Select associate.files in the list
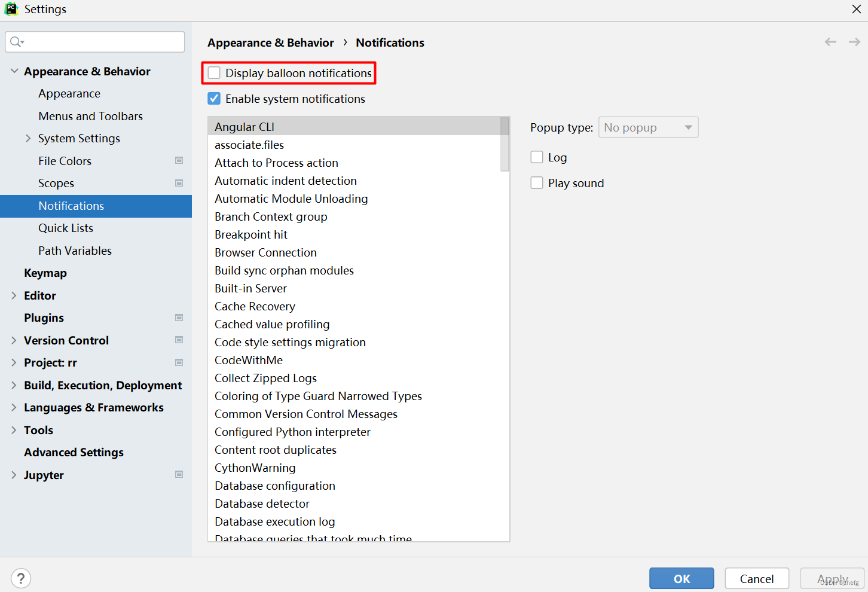 (x=354, y=145)
